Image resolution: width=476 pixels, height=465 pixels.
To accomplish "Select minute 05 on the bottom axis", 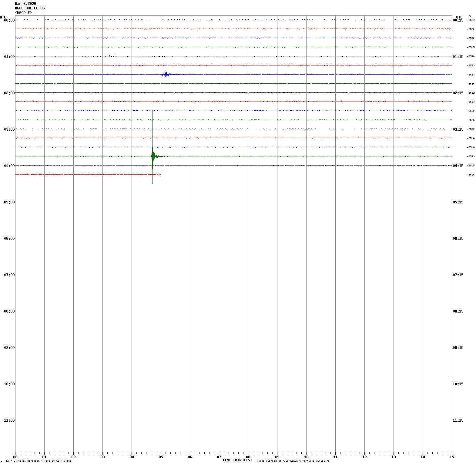I will click(161, 457).
